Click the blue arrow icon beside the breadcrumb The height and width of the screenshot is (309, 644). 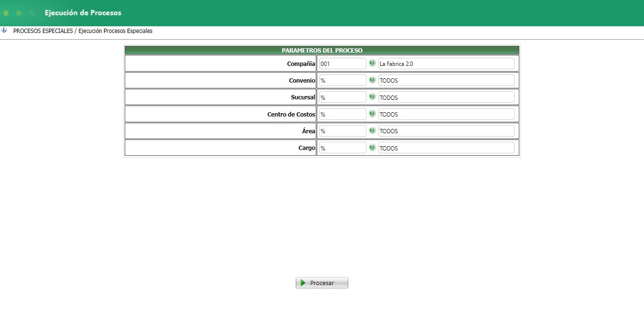4,30
